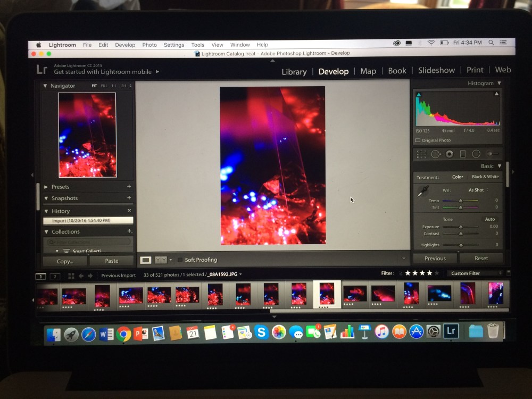The height and width of the screenshot is (399, 532).
Task: Activate the Spot Removal tool
Action: point(436,154)
